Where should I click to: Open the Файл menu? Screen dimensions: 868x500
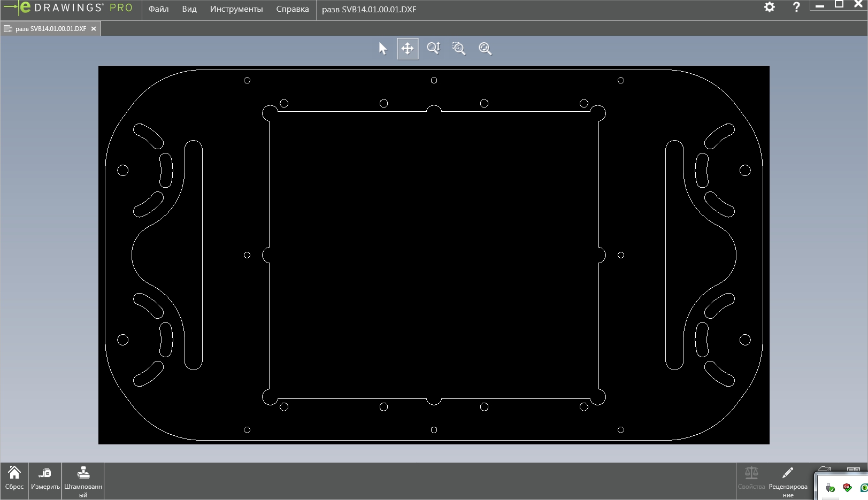click(x=158, y=9)
